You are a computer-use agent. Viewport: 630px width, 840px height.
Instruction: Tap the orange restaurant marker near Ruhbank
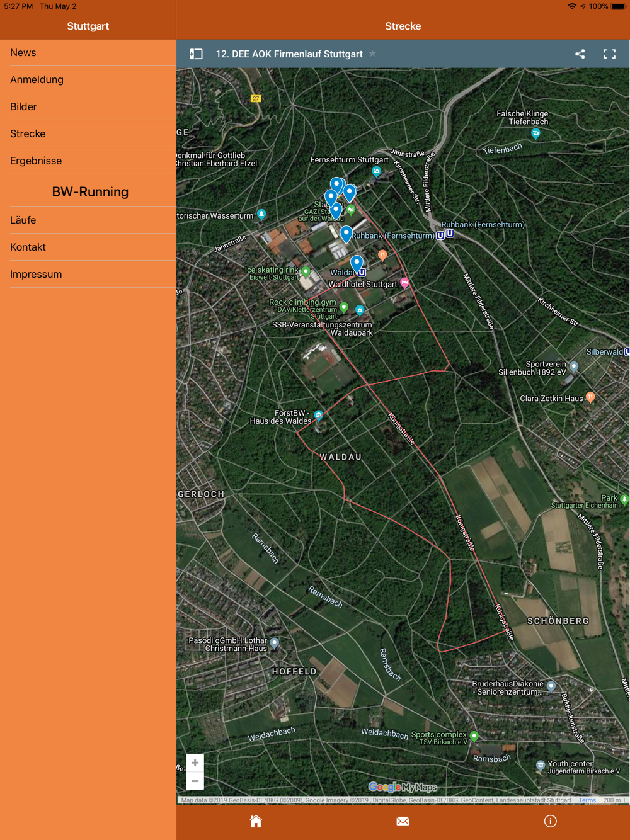(x=382, y=255)
